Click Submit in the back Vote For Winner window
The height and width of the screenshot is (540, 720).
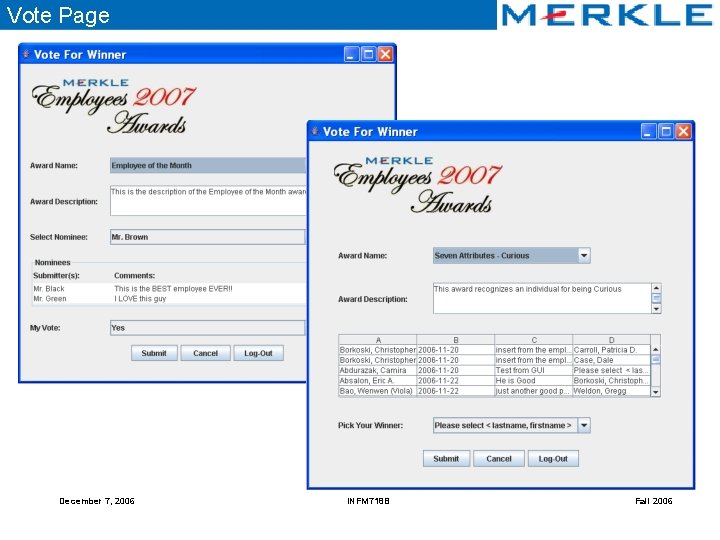click(x=154, y=353)
